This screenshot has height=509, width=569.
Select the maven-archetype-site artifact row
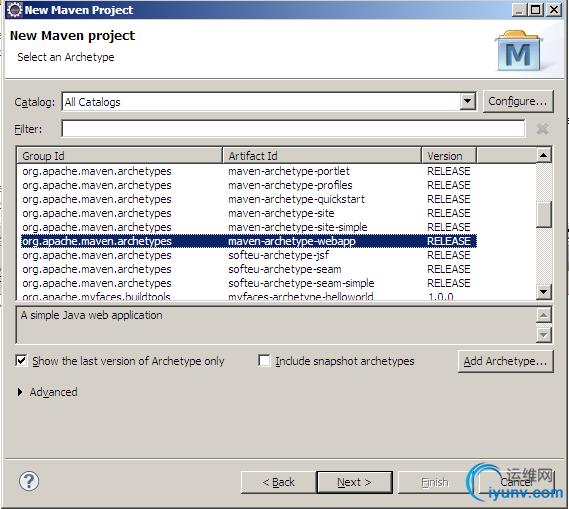click(249, 213)
